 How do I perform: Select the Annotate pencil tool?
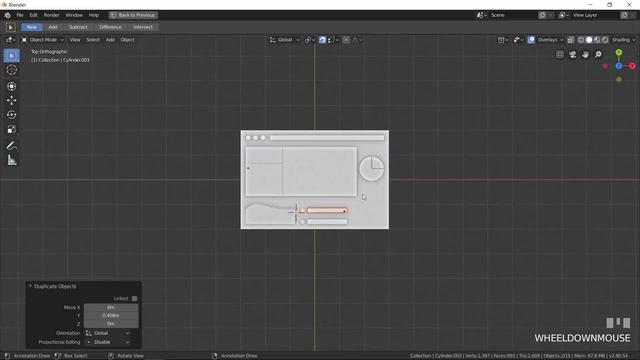tap(11, 146)
